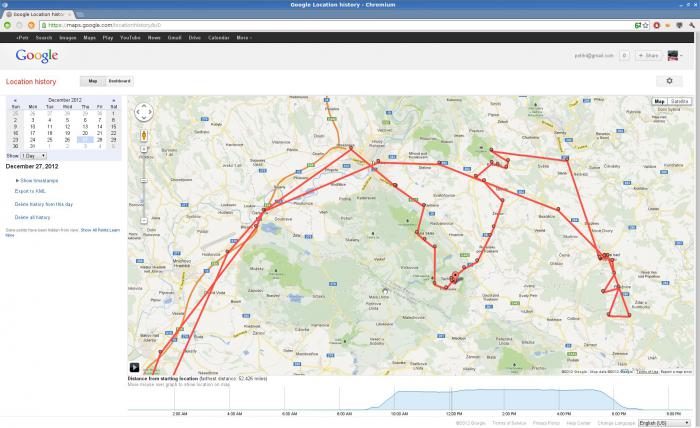Open the Show 1 Day dropdown
The image size is (700, 428).
coord(33,156)
